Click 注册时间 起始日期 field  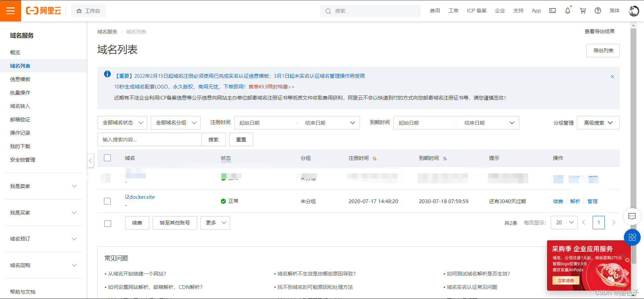pos(265,123)
